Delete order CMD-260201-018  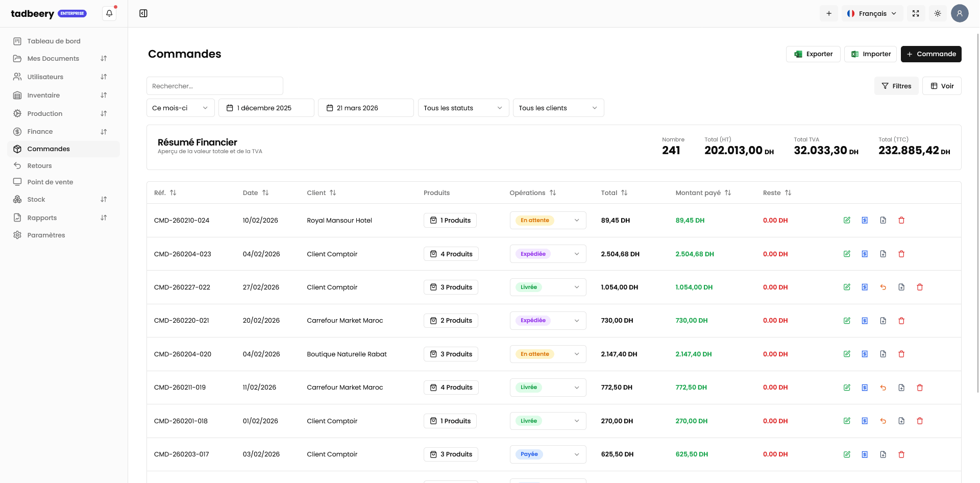(920, 421)
